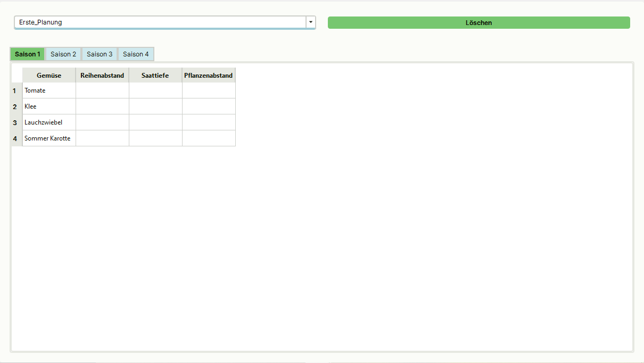This screenshot has height=363, width=644.
Task: Select the Sommer Karotte cell
Action: pyautogui.click(x=49, y=138)
